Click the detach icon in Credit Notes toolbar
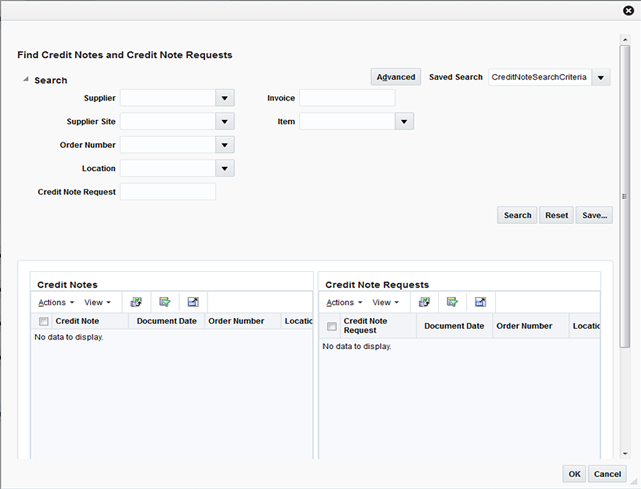This screenshot has width=641, height=489. click(193, 302)
